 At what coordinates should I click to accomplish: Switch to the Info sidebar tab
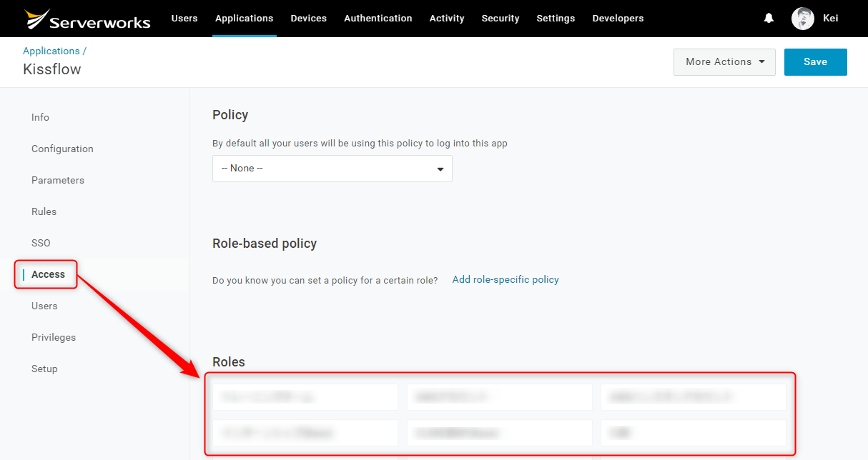click(x=40, y=117)
